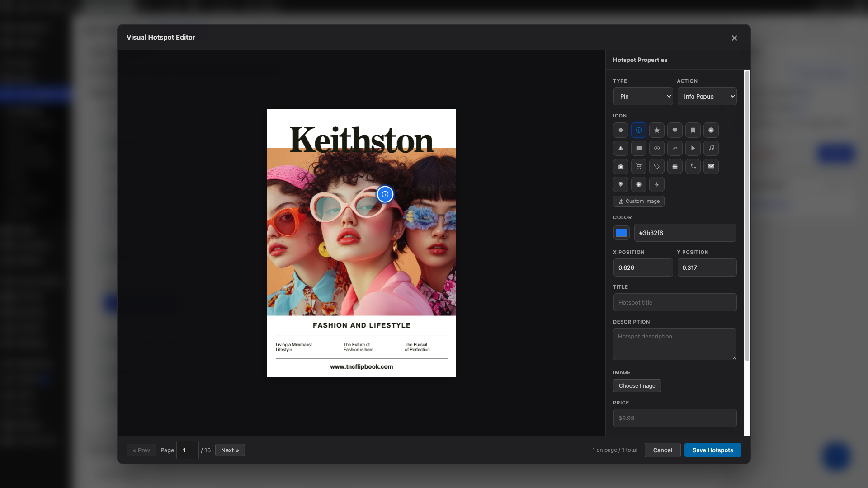Screen dimensions: 868x488
Task: Choose the star hotspot icon
Action: (657, 130)
